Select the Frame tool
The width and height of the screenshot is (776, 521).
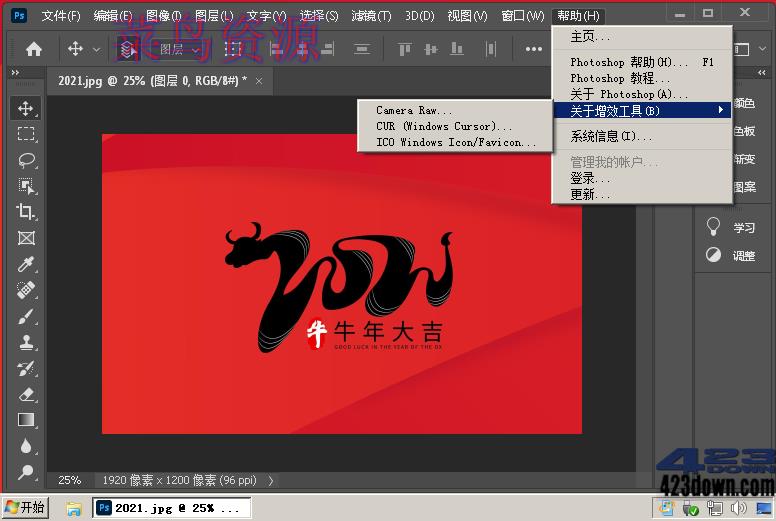(26, 238)
